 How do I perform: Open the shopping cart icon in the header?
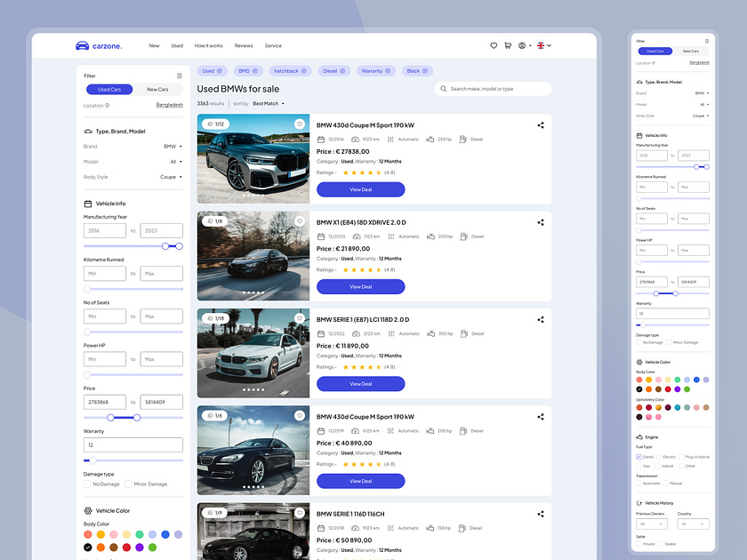(x=508, y=45)
